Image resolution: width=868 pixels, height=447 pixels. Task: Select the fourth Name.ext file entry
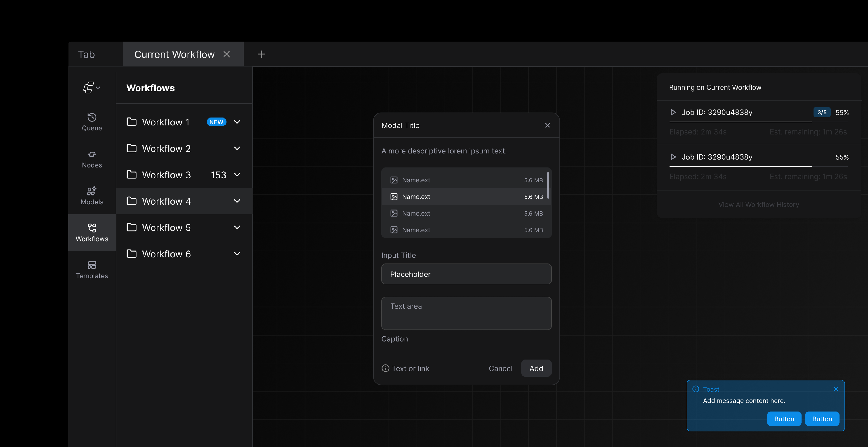(466, 230)
